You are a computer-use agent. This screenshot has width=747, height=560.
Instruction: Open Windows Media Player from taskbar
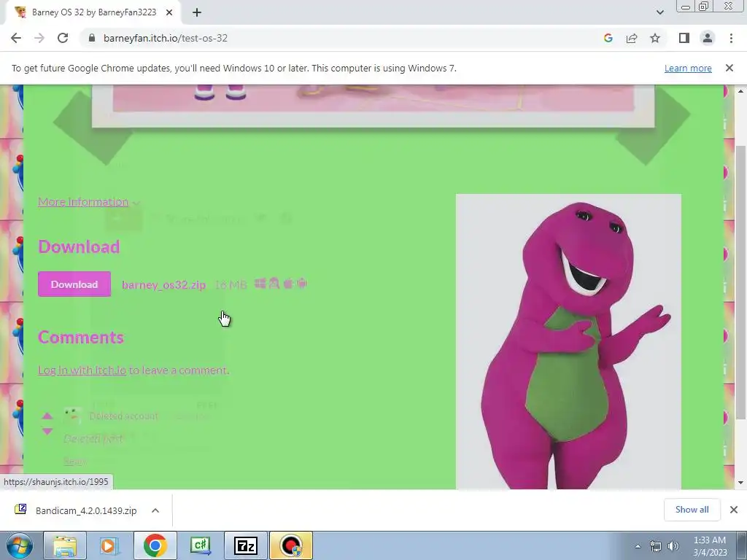point(109,545)
